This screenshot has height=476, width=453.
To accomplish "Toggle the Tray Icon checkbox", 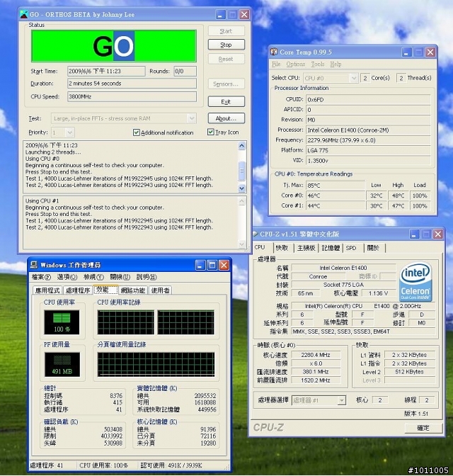I will (x=210, y=132).
